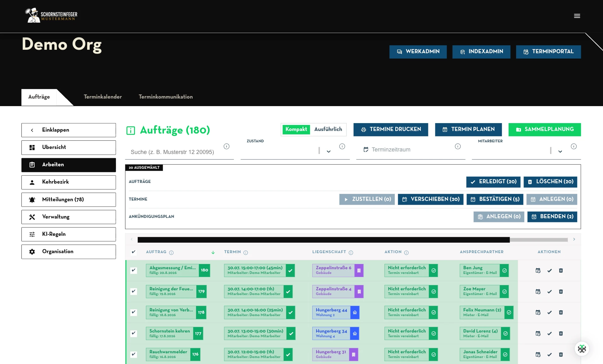The image size is (603, 364).
Task: Click reschedule icon in Zoe Mayer row
Action: 538,292
